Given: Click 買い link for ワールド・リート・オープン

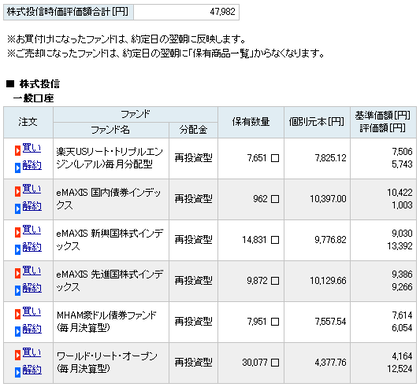Looking at the screenshot, I should tap(32, 353).
